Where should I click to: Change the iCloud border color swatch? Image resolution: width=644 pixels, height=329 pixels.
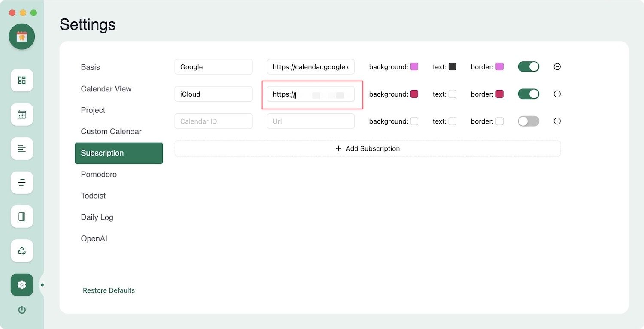click(x=499, y=94)
